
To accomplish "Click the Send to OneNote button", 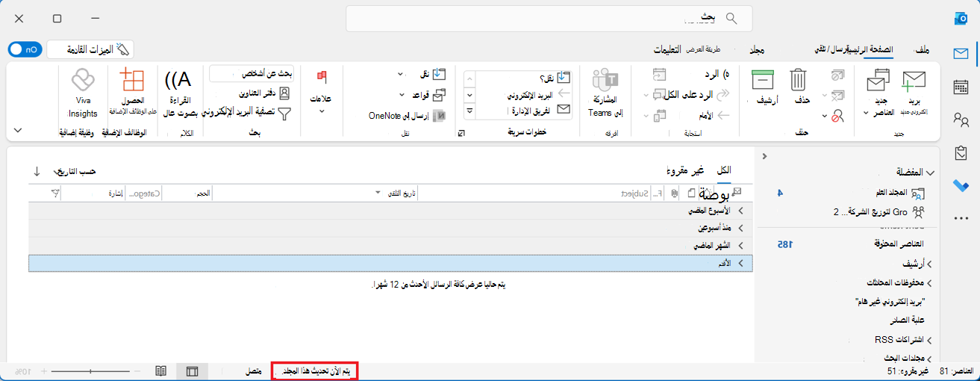I will (x=407, y=115).
